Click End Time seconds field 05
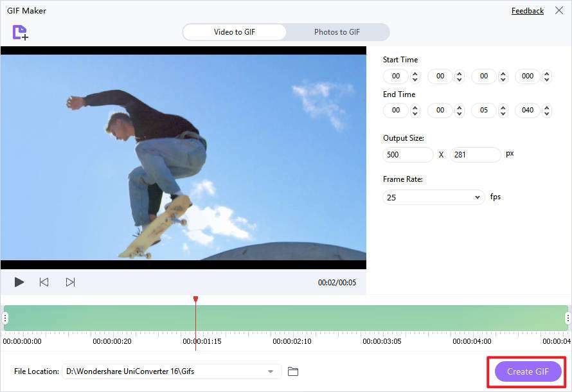The width and height of the screenshot is (572, 392). 484,110
